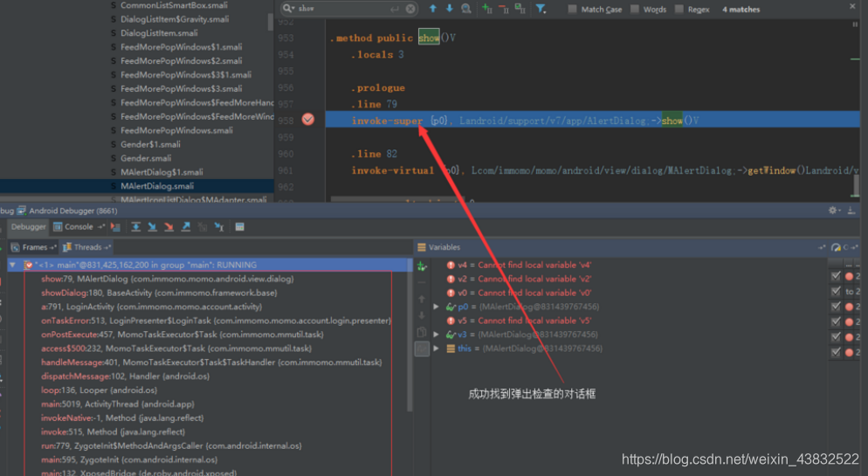Viewport: 868px width, 476px height.
Task: Click Step Out debugger icon
Action: (x=185, y=227)
